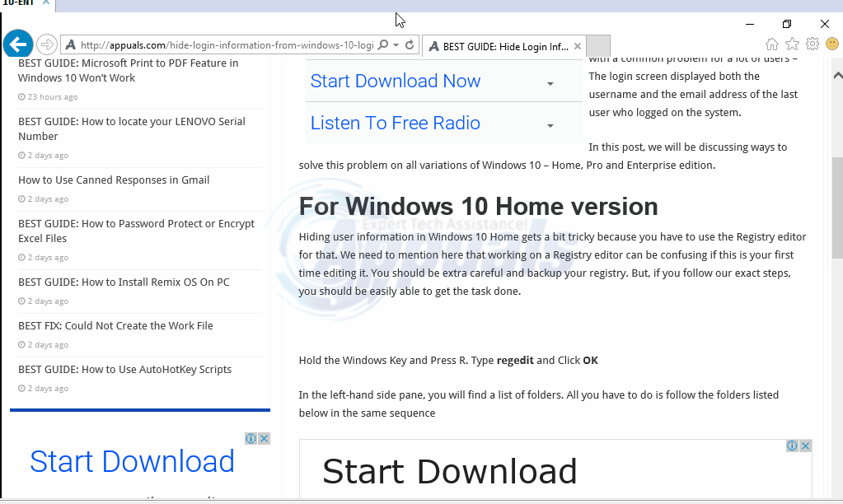
Task: Expand the Start Download Now dropdown arrow
Action: (x=550, y=82)
